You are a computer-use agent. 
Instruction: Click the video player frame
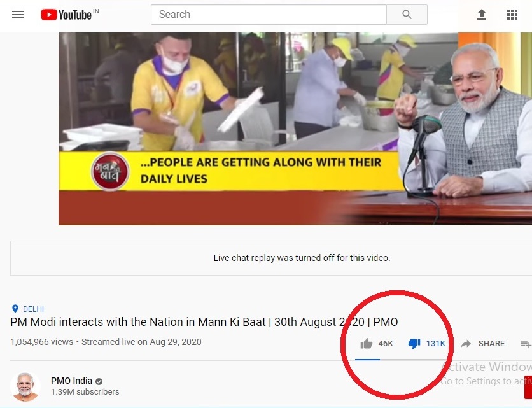(x=295, y=129)
